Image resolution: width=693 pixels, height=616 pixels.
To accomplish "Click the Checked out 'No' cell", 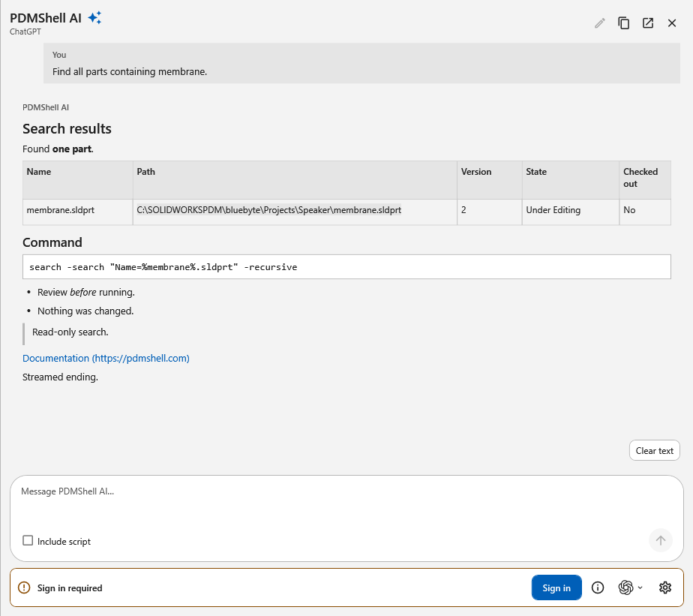I will point(645,212).
